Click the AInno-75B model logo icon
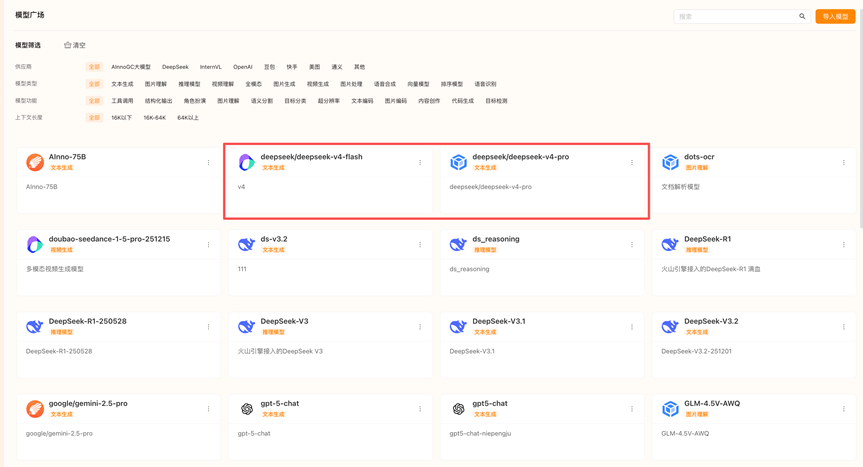 pyautogui.click(x=35, y=162)
